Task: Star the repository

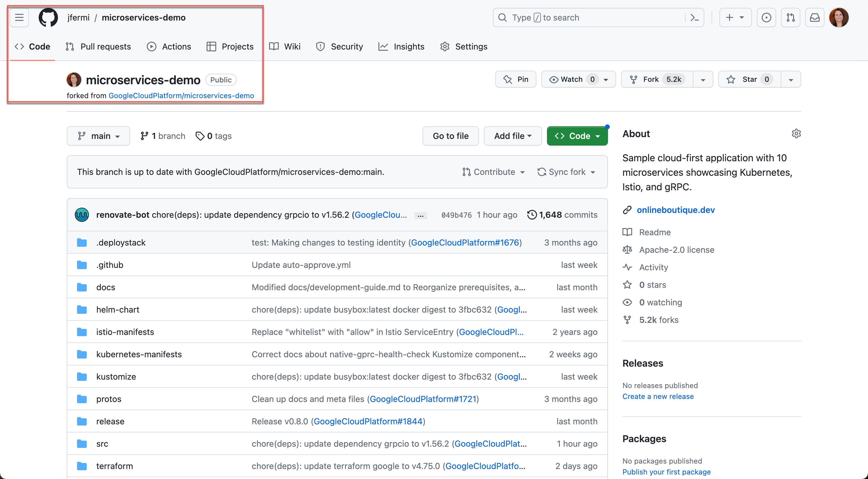Action: point(749,79)
